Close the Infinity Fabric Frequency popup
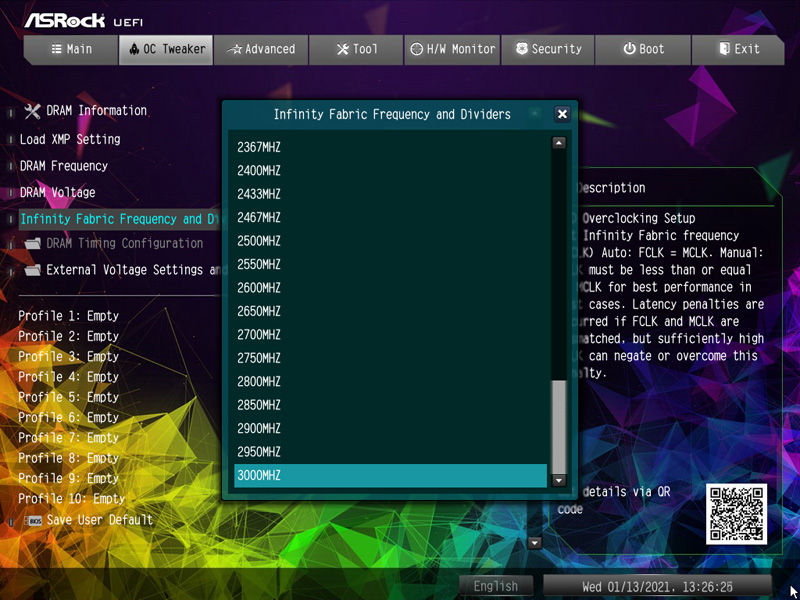The height and width of the screenshot is (600, 800). 562,114
